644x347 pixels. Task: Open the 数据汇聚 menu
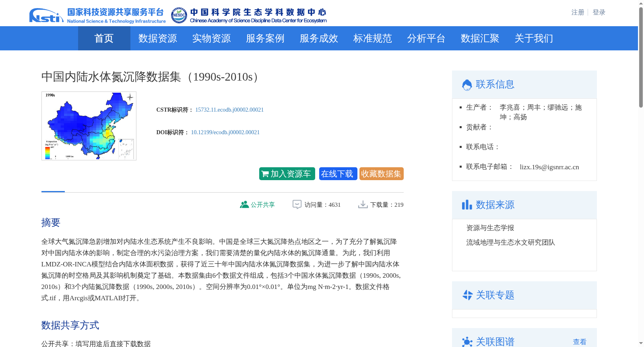click(480, 38)
